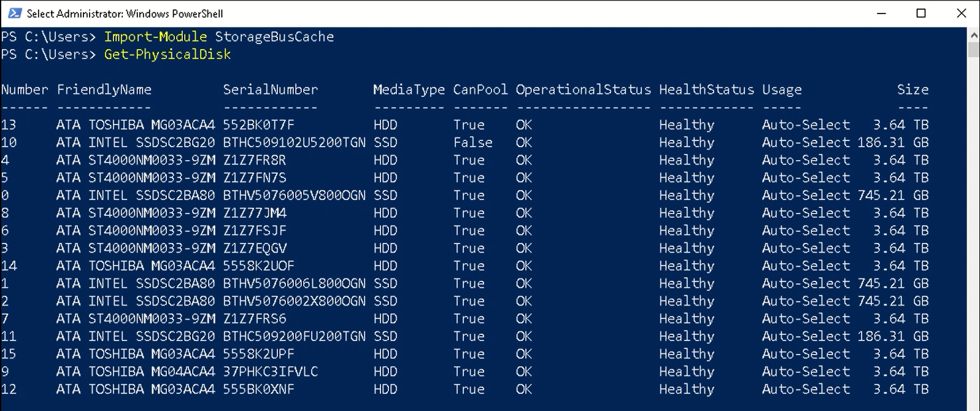Click the Usage column header
The image size is (980, 411).
click(x=782, y=90)
